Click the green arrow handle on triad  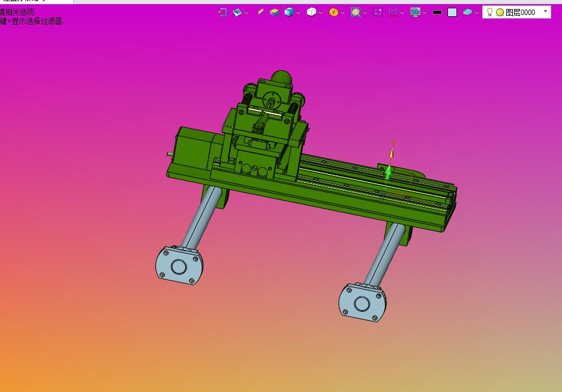(x=388, y=173)
